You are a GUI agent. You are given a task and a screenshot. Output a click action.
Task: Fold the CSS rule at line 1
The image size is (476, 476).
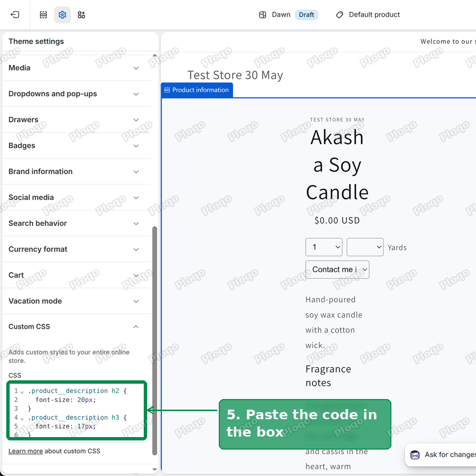tap(22, 391)
